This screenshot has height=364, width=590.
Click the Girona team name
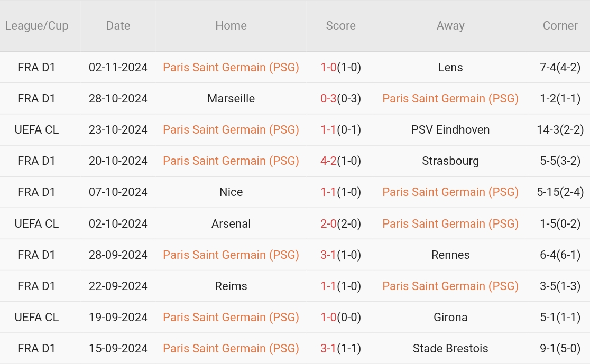[450, 317]
